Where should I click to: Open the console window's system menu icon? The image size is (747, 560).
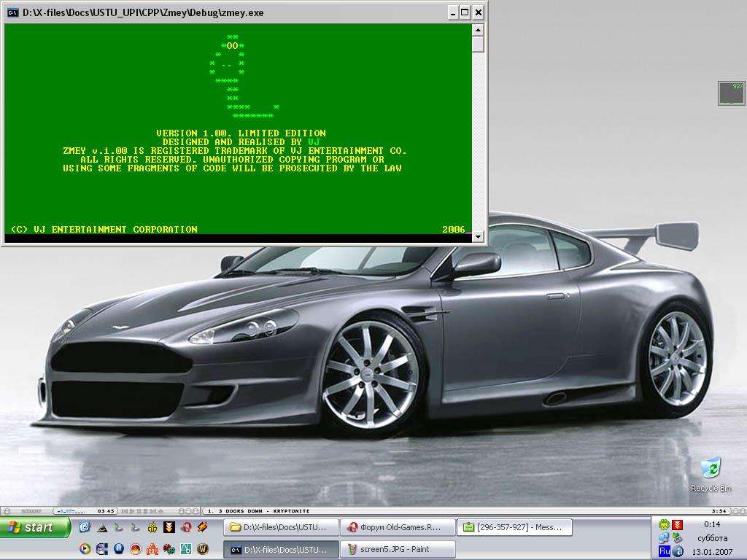click(x=13, y=12)
